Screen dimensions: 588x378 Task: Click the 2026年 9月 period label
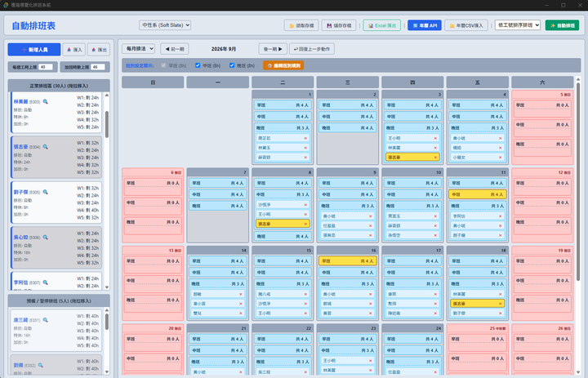224,49
